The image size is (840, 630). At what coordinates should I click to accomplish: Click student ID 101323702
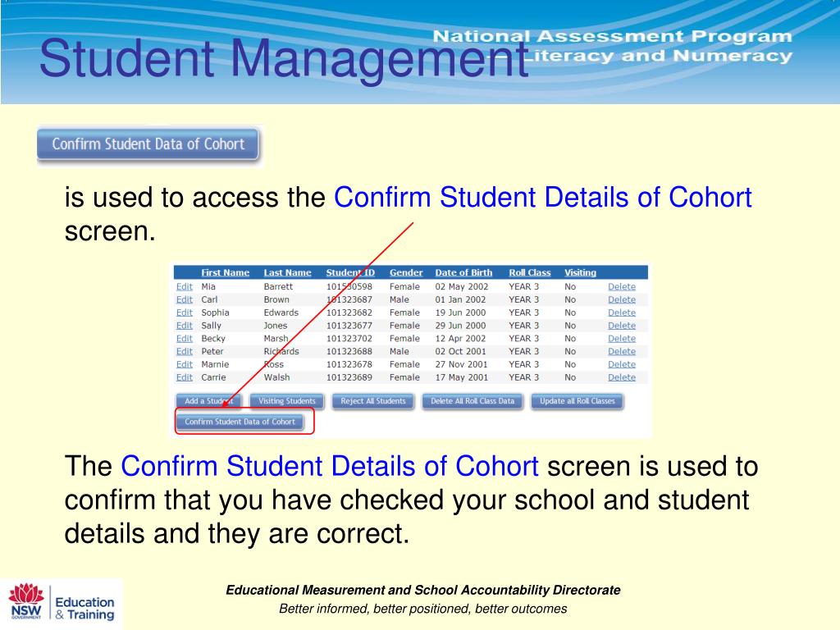[x=349, y=339]
